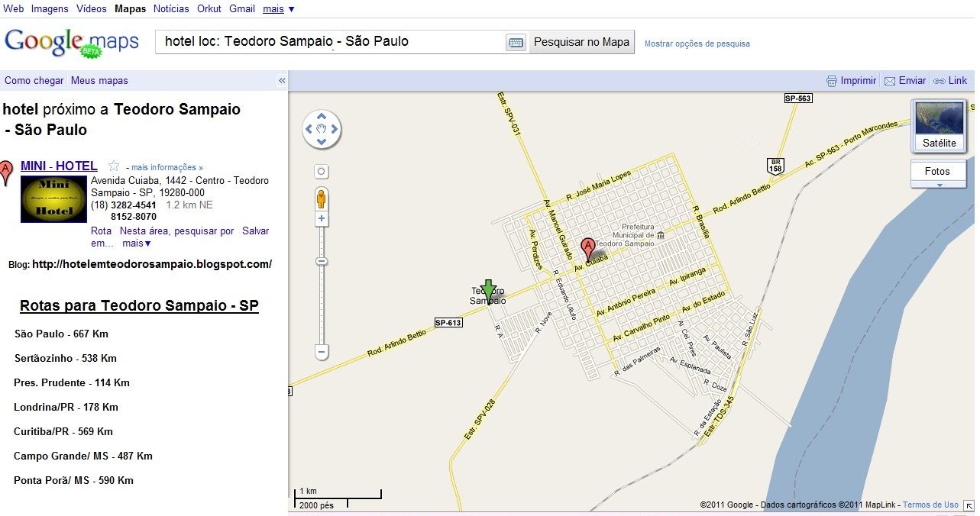This screenshot has width=980, height=516.
Task: Click 'Nesta área, pesquisar por' link
Action: (177, 231)
